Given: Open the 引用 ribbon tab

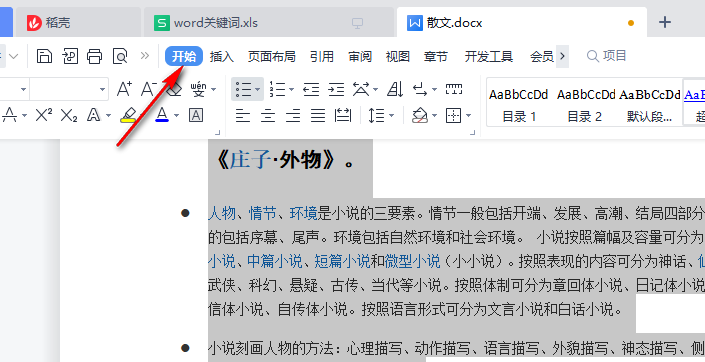Looking at the screenshot, I should point(321,56).
